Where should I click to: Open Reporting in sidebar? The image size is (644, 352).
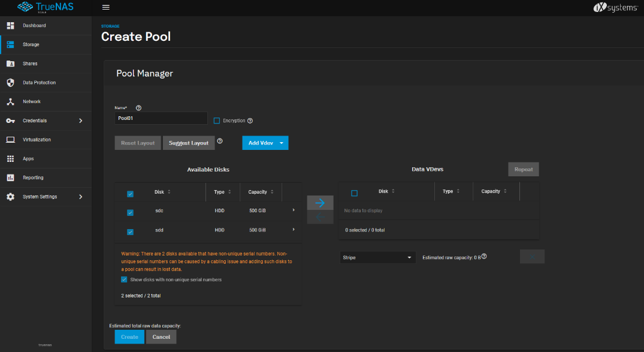click(33, 177)
